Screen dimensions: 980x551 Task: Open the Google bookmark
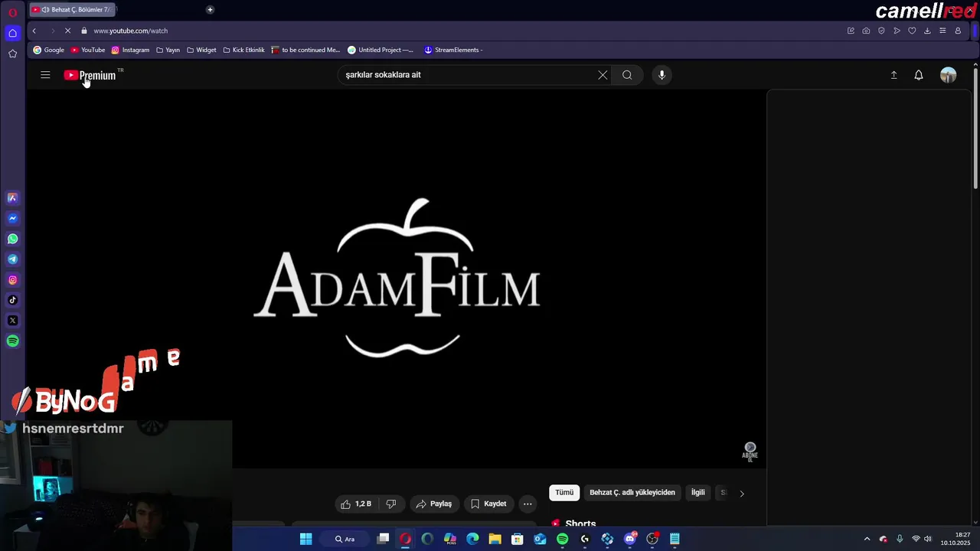point(48,50)
